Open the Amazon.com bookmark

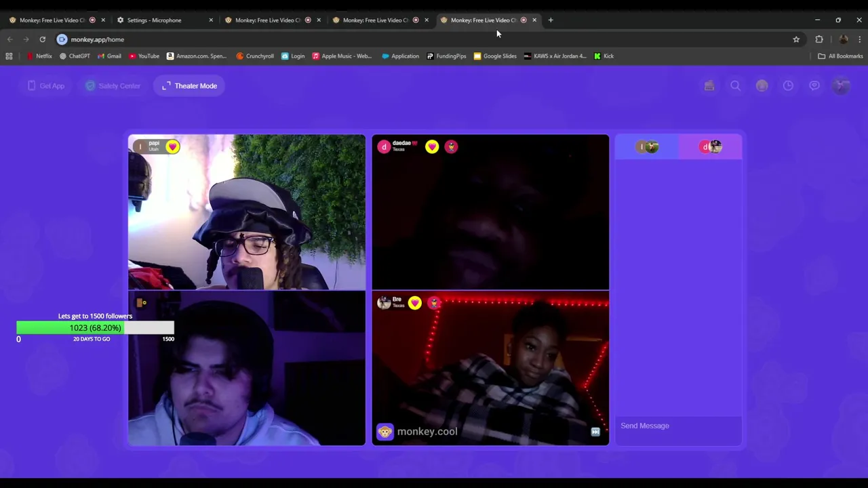click(197, 56)
